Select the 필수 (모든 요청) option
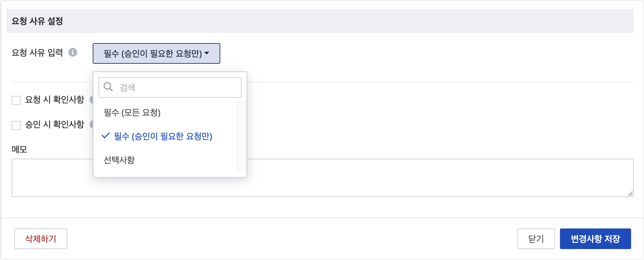The image size is (644, 260). point(132,113)
